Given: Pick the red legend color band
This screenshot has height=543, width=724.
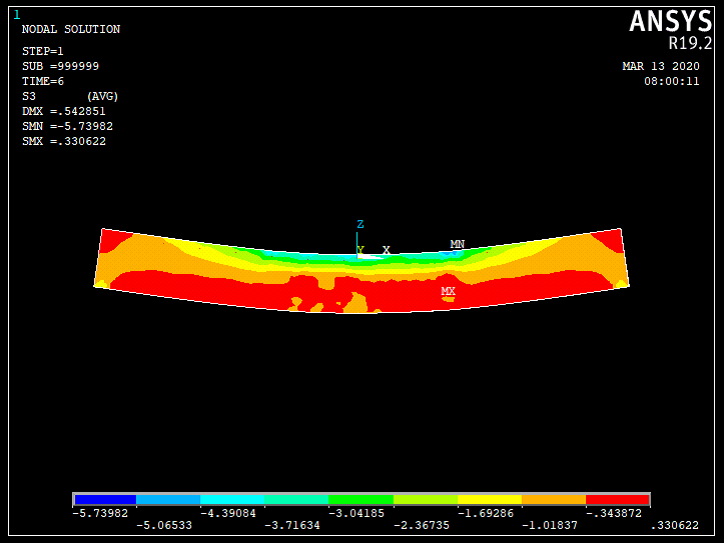Looking at the screenshot, I should (617, 499).
